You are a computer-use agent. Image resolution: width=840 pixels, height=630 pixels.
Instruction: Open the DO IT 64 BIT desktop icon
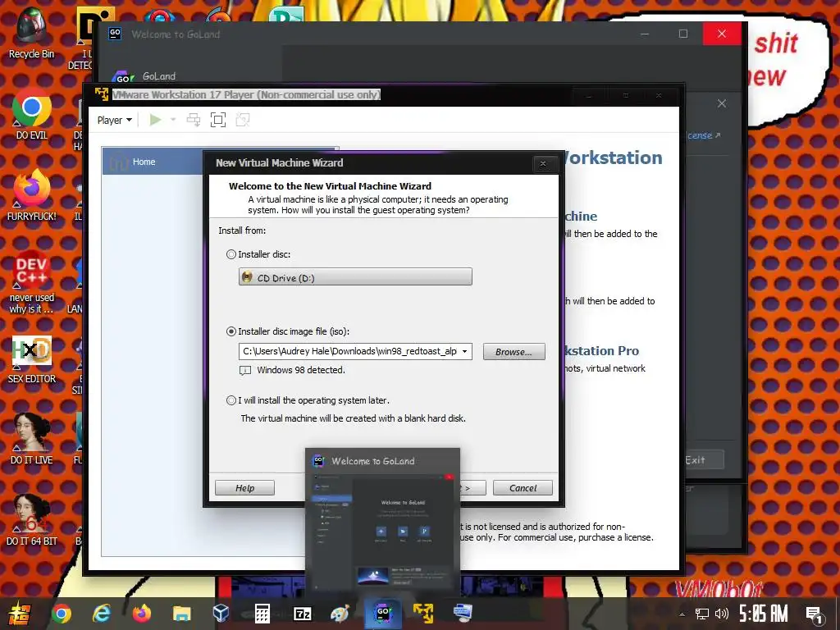(x=31, y=519)
